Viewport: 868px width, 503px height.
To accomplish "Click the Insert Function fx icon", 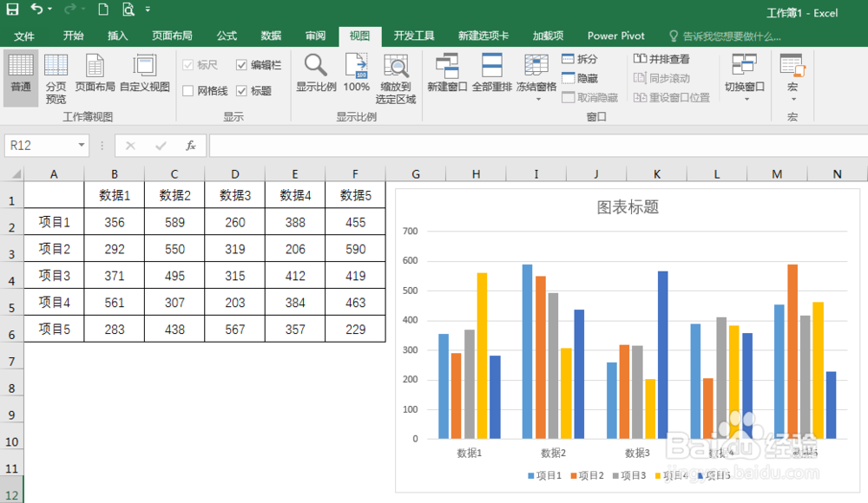I will (190, 146).
